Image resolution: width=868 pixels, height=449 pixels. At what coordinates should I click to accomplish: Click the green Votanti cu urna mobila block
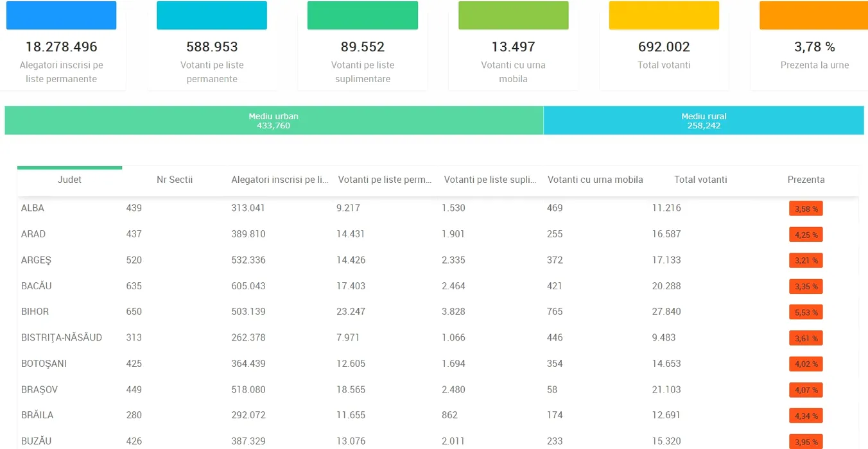pyautogui.click(x=513, y=15)
